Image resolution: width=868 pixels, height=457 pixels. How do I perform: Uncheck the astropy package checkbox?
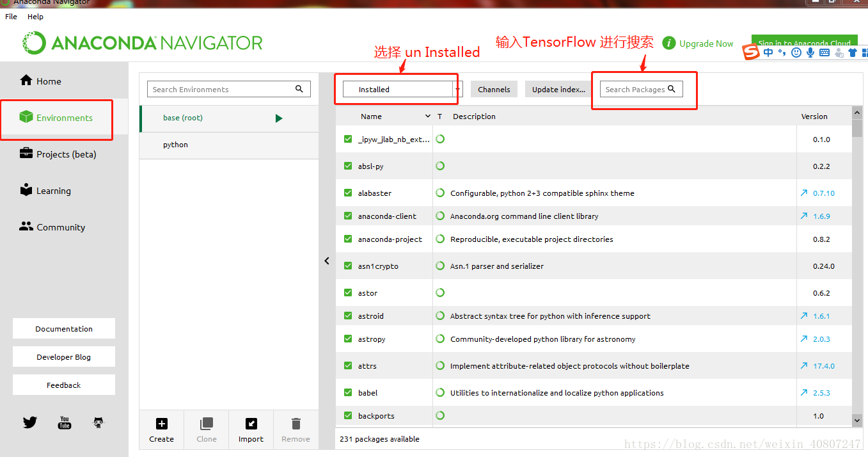coord(348,339)
